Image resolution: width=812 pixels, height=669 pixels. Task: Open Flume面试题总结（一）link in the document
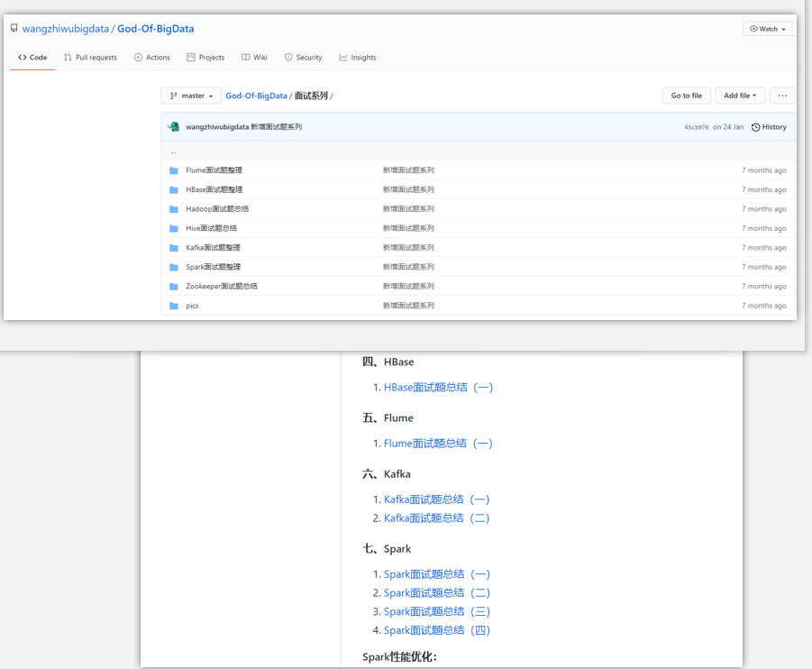(x=438, y=443)
